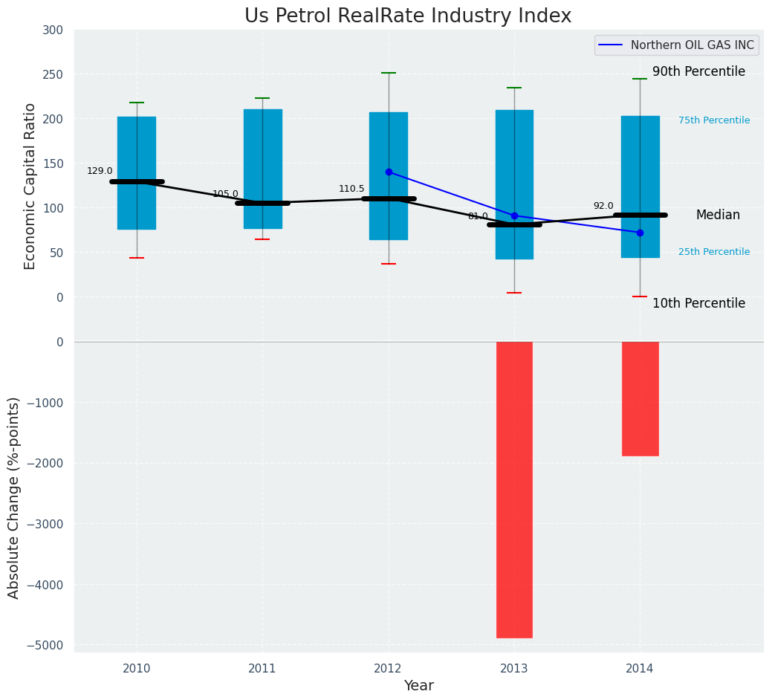
Task: Select the 2013 blue data point marker
Action: pos(514,216)
